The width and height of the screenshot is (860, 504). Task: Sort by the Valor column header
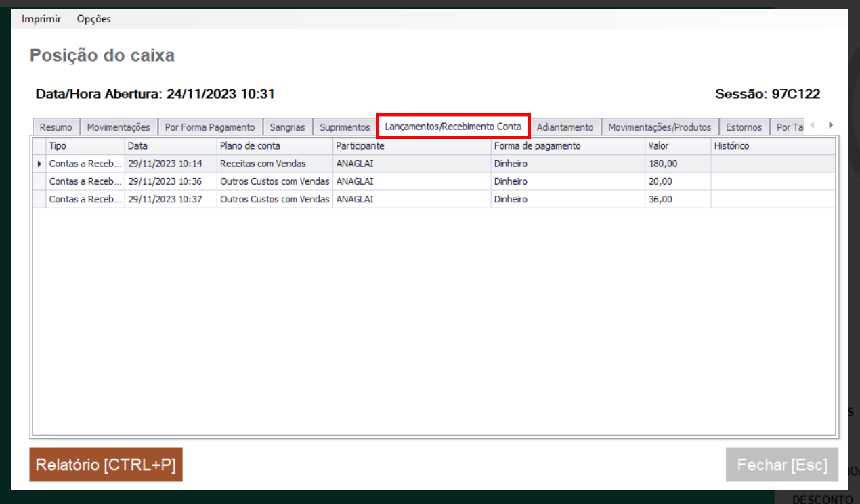(x=677, y=146)
